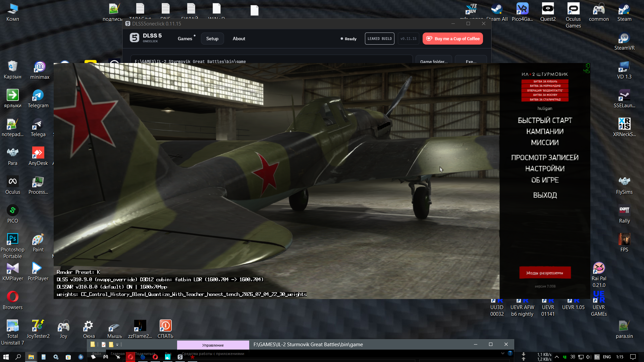Viewport: 644px width, 362px height.
Task: Open the notification center icon
Action: [x=633, y=357]
